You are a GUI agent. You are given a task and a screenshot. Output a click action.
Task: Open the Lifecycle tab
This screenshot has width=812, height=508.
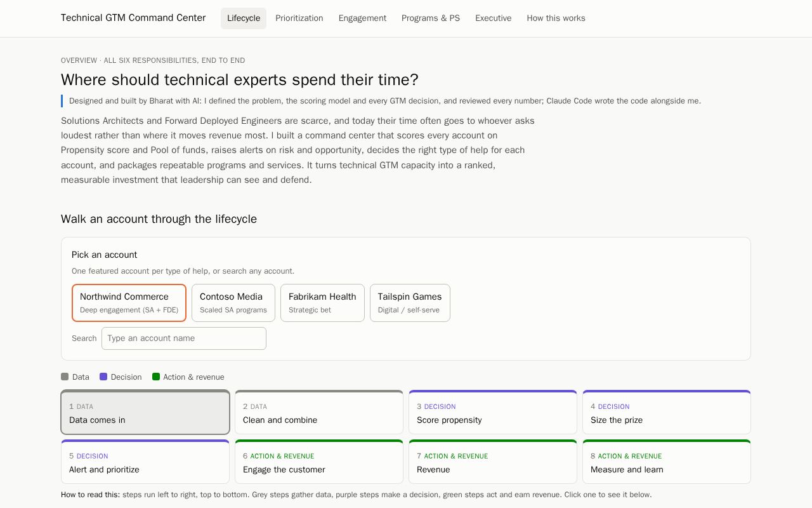[244, 18]
